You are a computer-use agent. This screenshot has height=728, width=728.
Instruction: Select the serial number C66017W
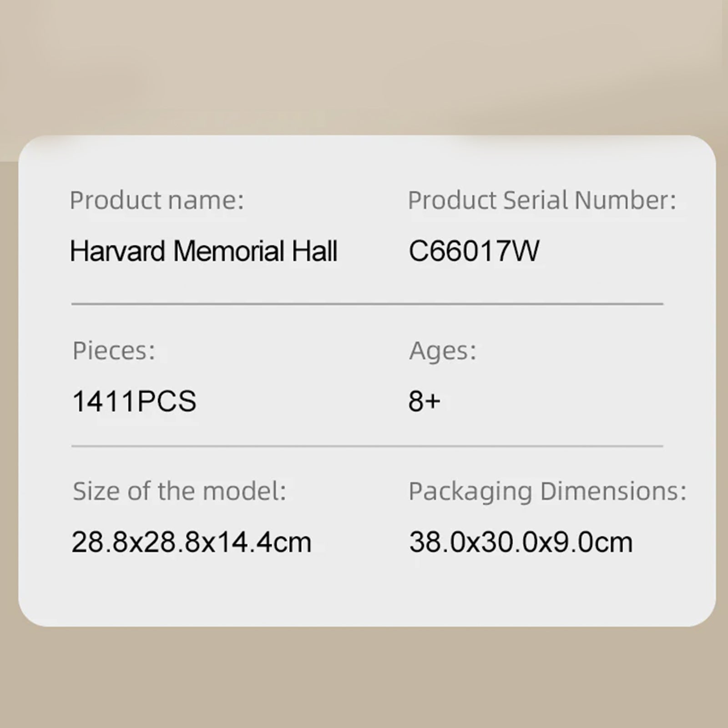click(x=474, y=251)
